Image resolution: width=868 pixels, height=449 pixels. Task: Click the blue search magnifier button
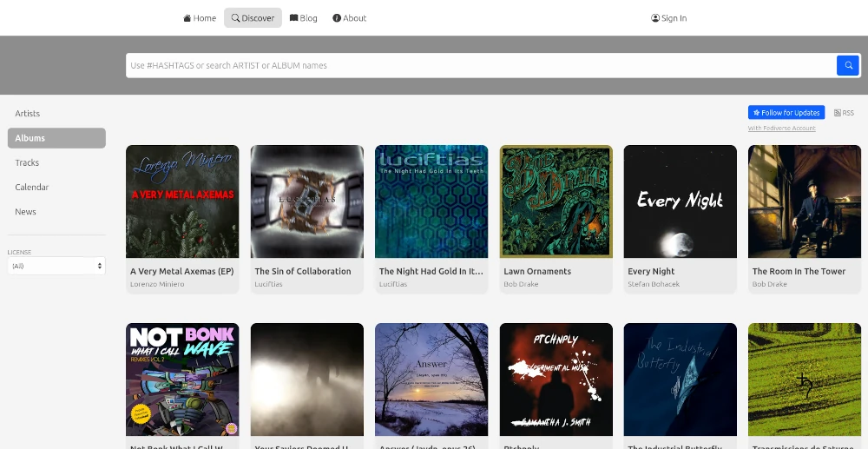tap(847, 65)
